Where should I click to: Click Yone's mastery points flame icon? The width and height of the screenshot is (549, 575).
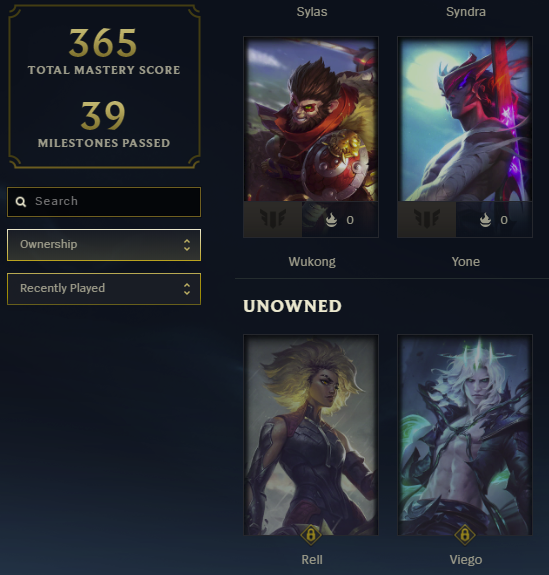pyautogui.click(x=486, y=220)
